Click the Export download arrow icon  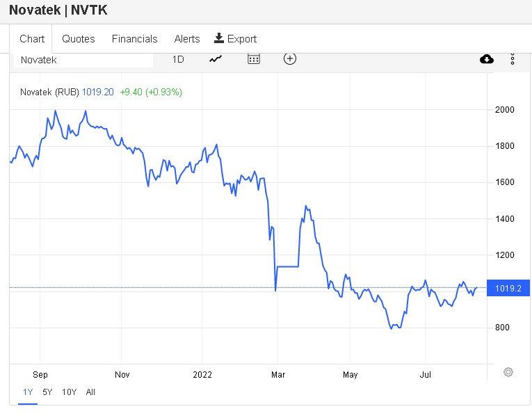tap(219, 38)
